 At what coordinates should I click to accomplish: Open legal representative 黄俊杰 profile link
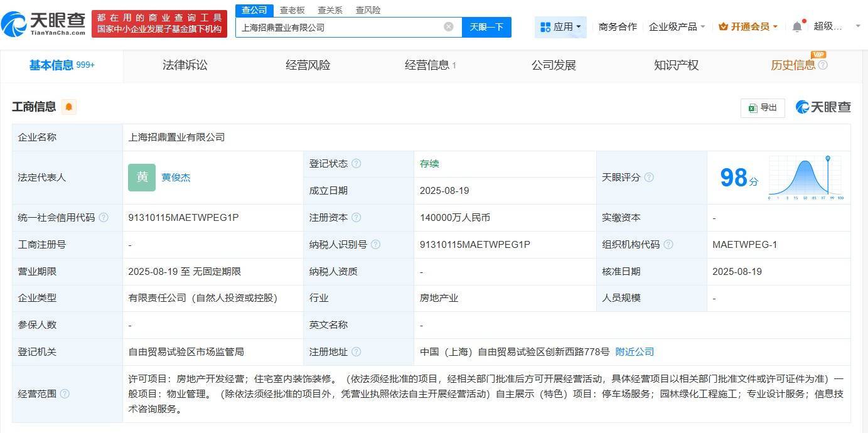[x=176, y=178]
